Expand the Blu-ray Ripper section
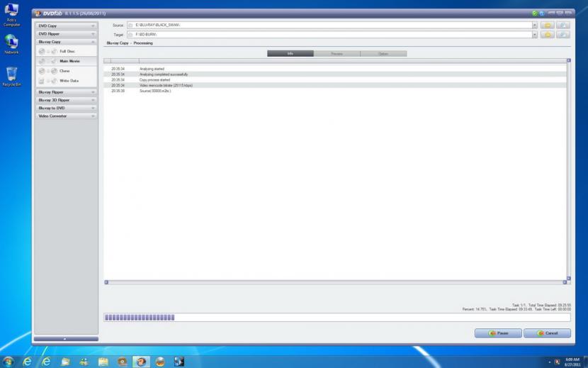Image resolution: width=588 pixels, height=368 pixels. click(x=67, y=92)
